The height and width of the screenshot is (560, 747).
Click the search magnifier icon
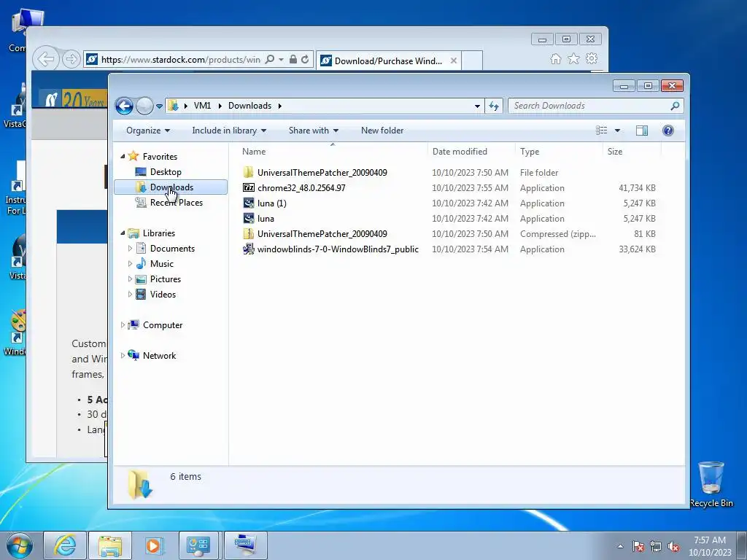click(x=675, y=106)
